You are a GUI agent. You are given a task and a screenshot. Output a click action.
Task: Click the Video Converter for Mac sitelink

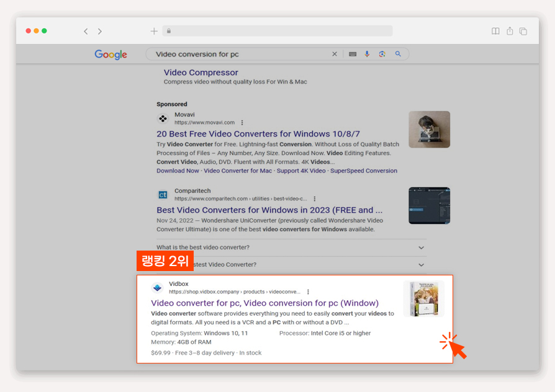[x=238, y=171]
